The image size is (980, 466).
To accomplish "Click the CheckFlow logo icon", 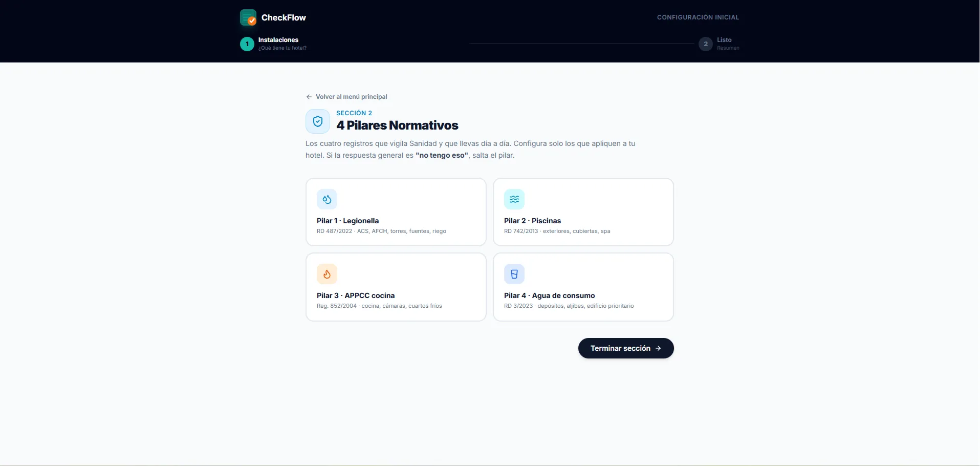I will click(248, 17).
